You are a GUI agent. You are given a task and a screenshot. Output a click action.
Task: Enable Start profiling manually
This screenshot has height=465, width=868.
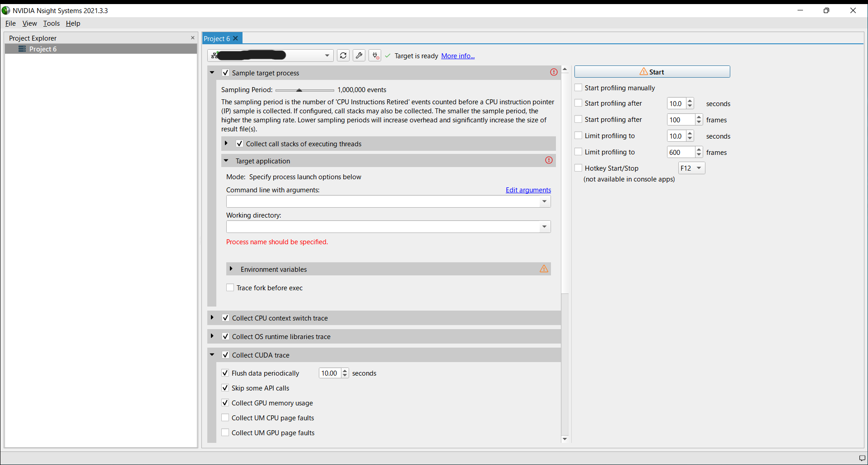click(579, 88)
